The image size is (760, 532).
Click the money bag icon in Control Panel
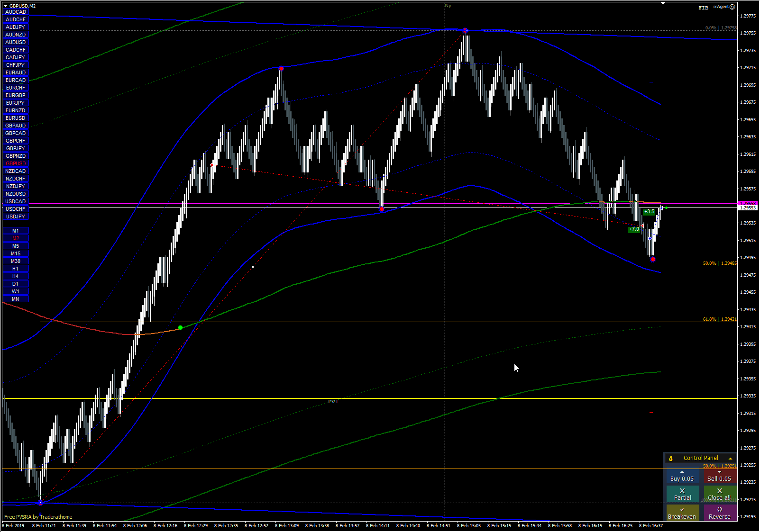click(670, 458)
